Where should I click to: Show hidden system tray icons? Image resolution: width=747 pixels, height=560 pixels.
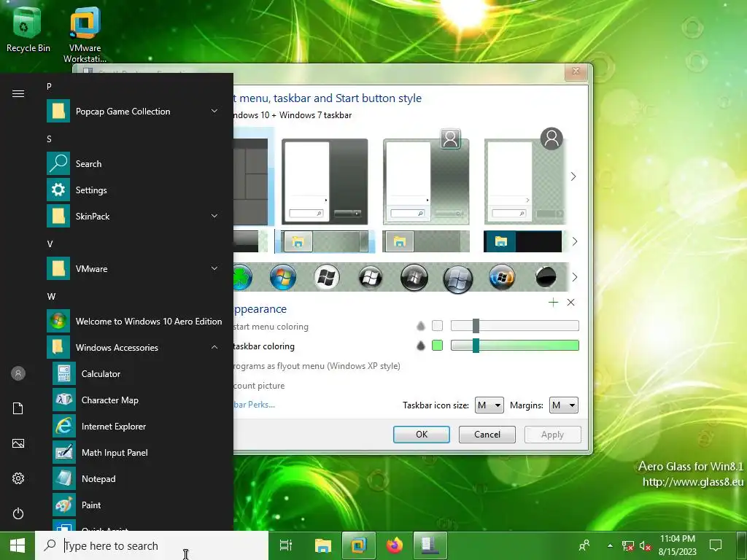pyautogui.click(x=610, y=545)
